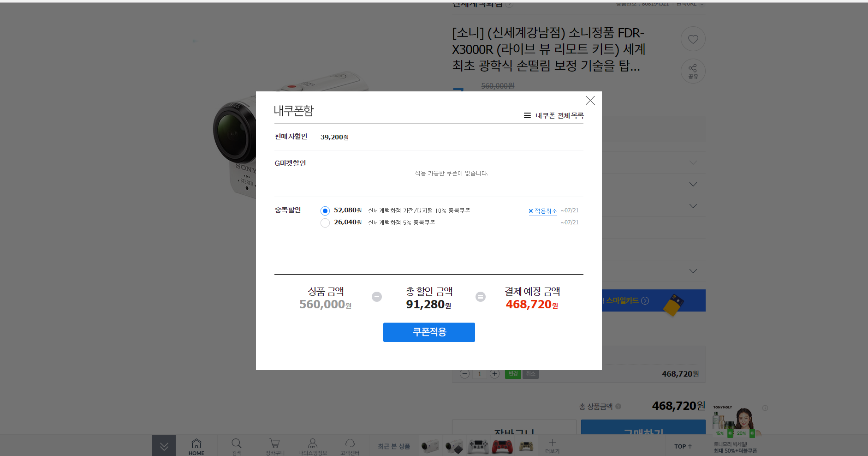Screen dimensions: 868x456
Task: Select the 26,040원 5% 중복쿠폰 radio
Action: coord(325,223)
